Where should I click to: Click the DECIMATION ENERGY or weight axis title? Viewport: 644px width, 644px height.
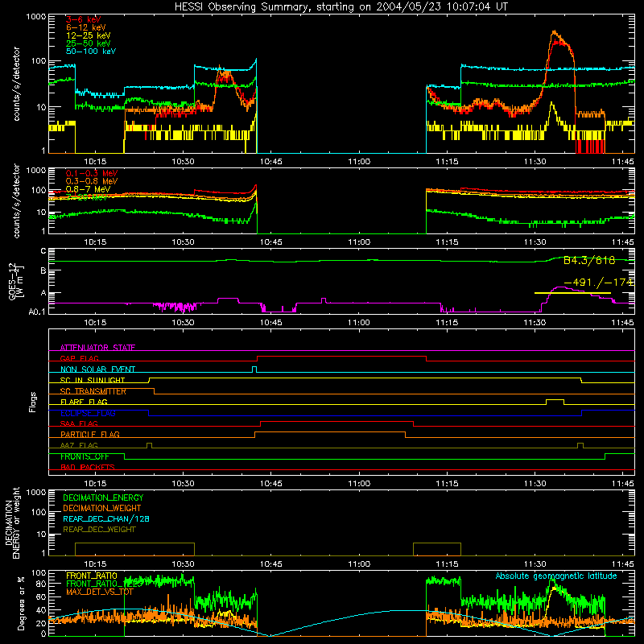click(12, 522)
